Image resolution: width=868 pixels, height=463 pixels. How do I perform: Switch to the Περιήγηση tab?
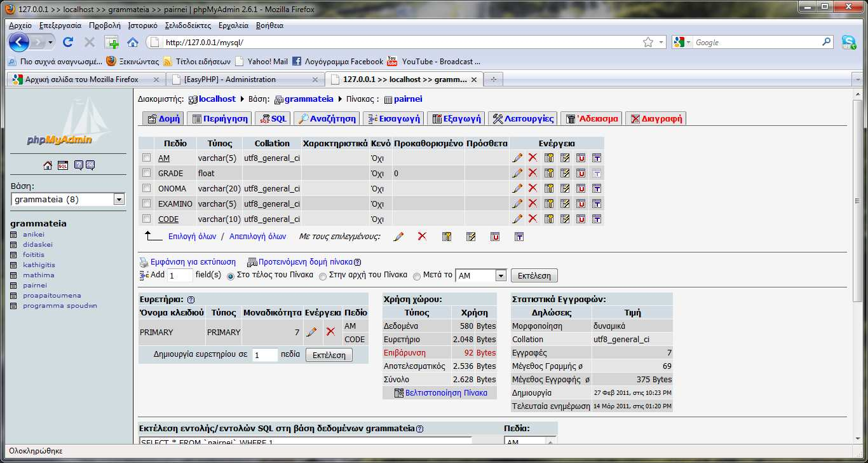[x=220, y=118]
